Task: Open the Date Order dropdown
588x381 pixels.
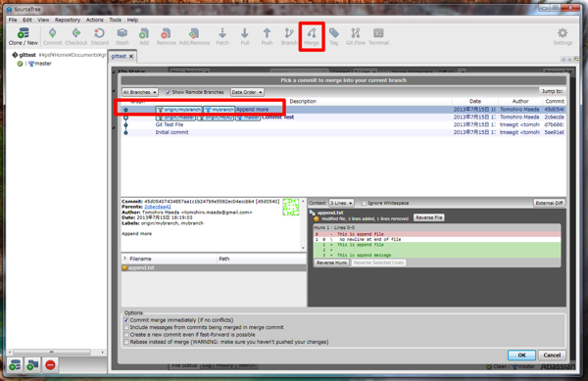Action: tap(247, 92)
